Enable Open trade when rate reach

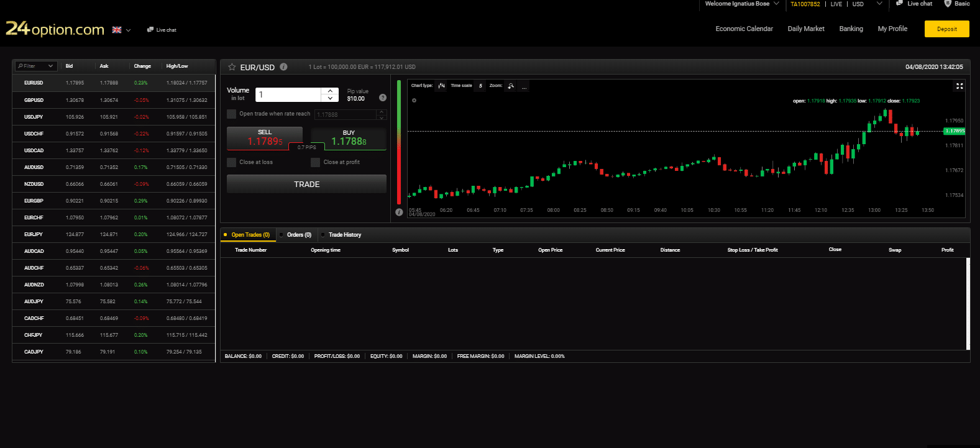pyautogui.click(x=232, y=114)
